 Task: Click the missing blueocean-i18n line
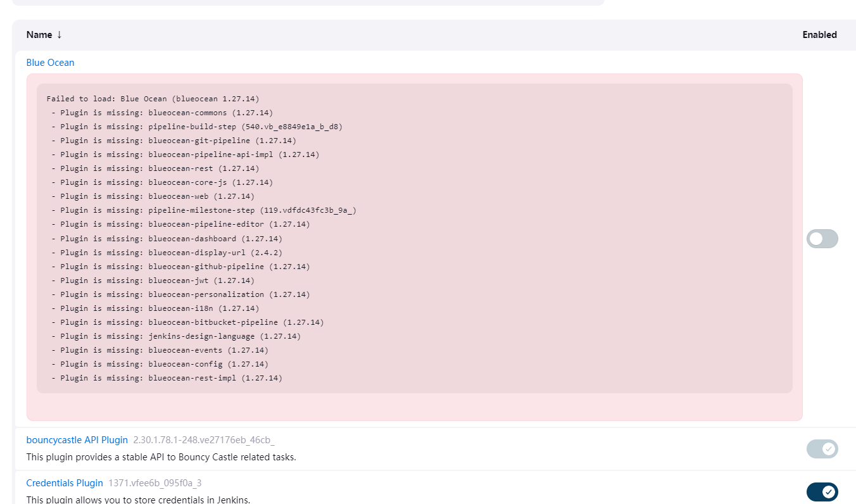[x=155, y=308]
